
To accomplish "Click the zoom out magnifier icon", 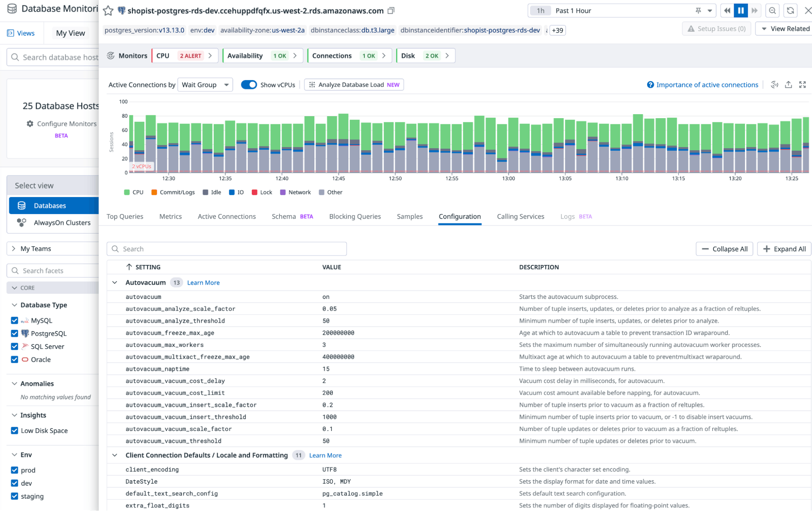I will [772, 10].
